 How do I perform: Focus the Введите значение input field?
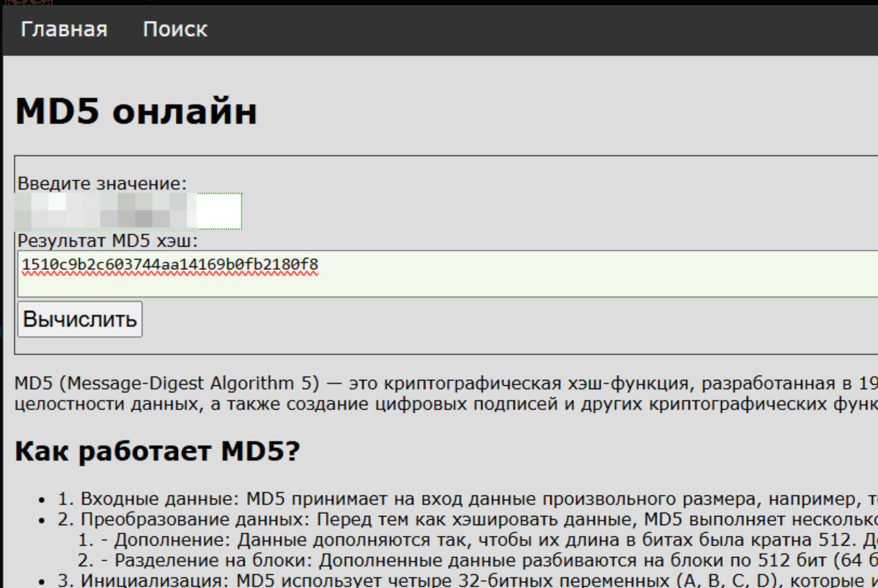click(x=130, y=211)
